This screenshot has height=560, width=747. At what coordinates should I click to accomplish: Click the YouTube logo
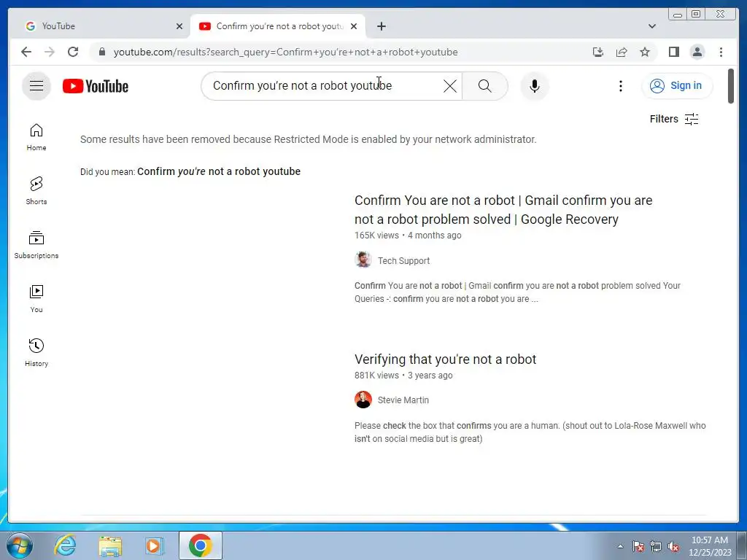coord(96,86)
